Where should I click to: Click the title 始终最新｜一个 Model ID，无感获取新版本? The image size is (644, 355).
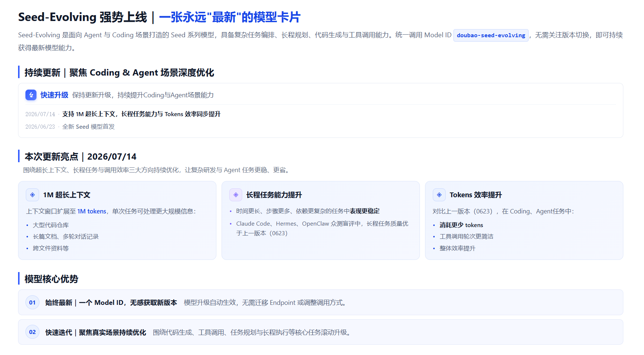111,303
